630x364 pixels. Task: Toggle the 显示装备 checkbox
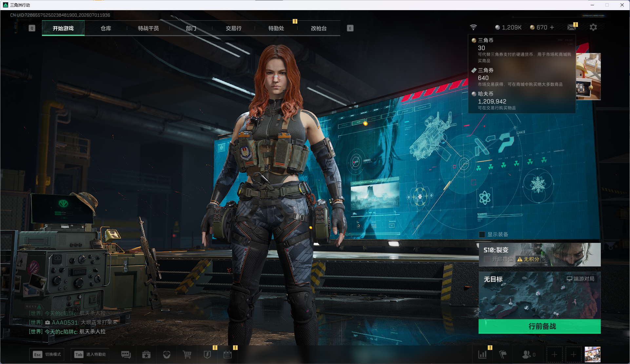pos(482,234)
